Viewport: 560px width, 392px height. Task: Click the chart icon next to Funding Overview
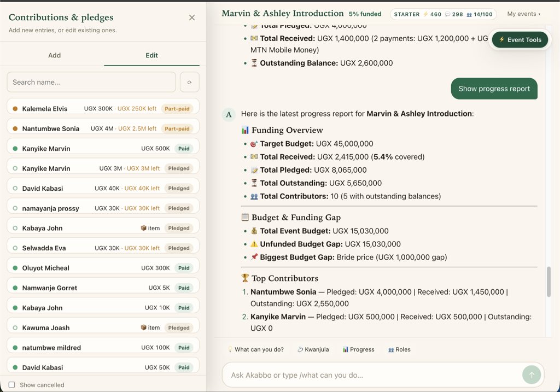pos(245,130)
